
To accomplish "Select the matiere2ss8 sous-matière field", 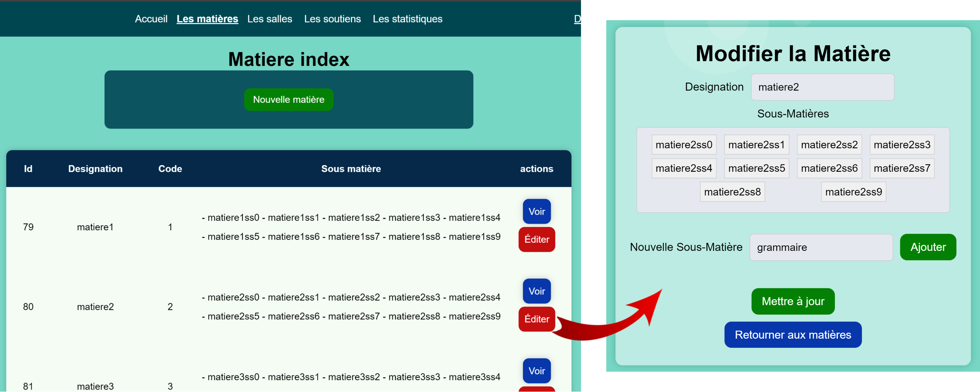I will coord(732,192).
